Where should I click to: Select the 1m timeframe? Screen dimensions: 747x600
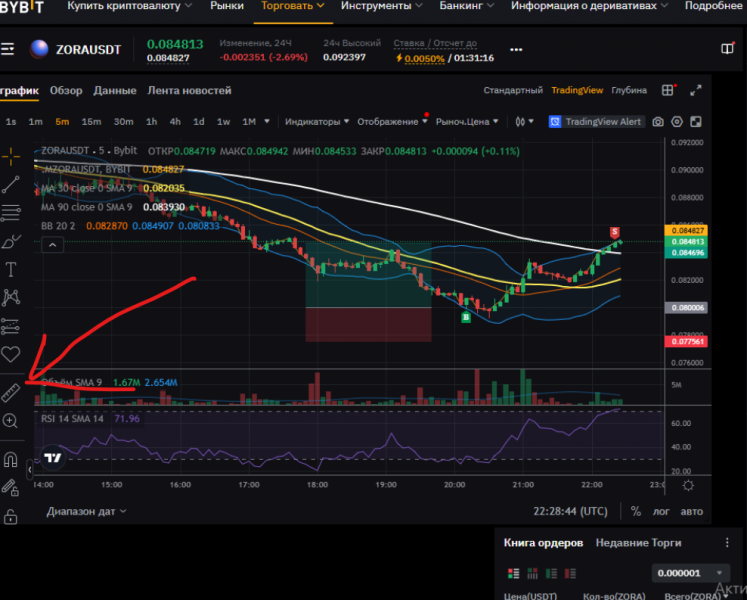[35, 122]
